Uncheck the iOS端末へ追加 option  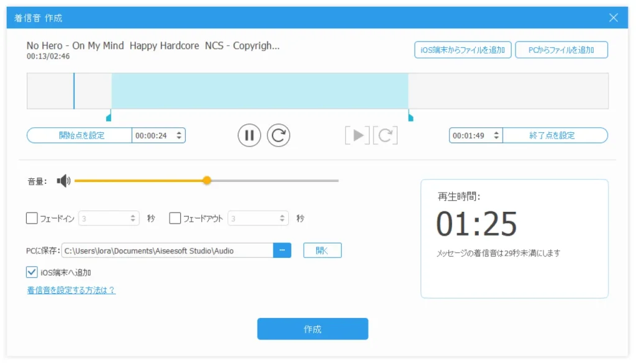click(x=32, y=272)
